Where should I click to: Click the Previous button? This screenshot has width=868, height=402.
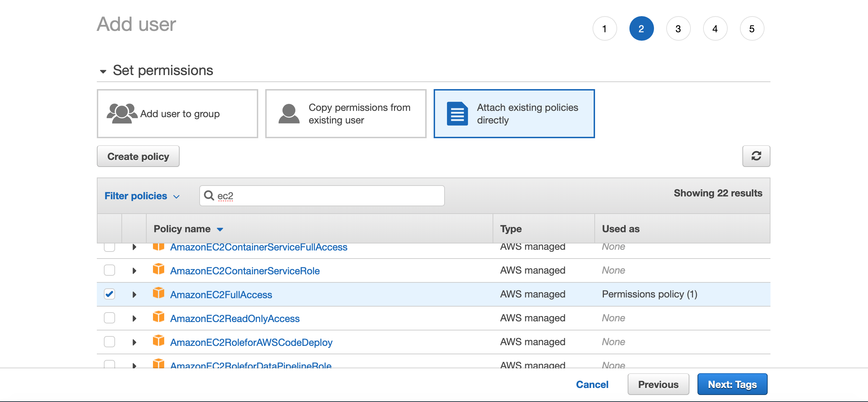tap(658, 384)
